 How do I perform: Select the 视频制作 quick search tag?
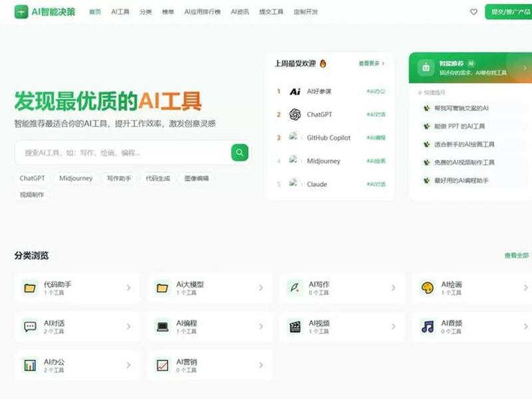pyautogui.click(x=31, y=194)
